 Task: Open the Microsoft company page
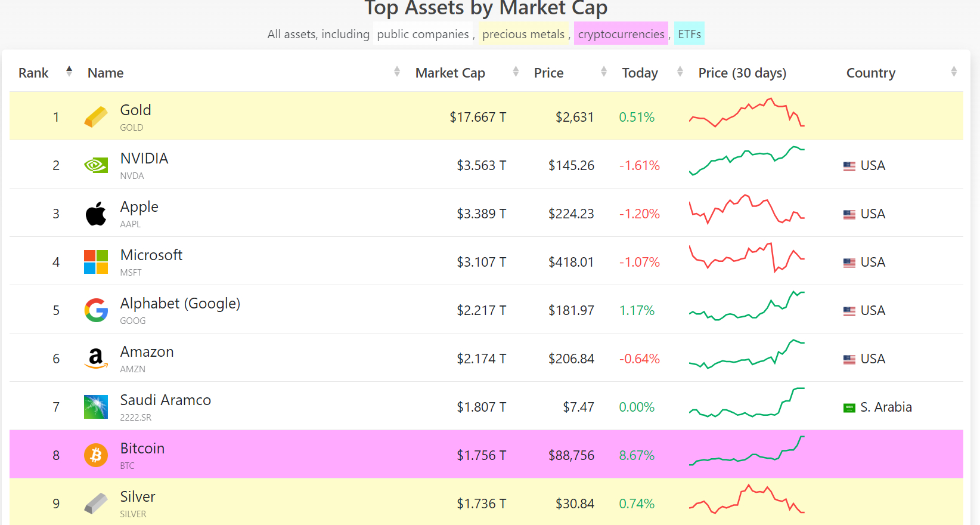point(151,255)
